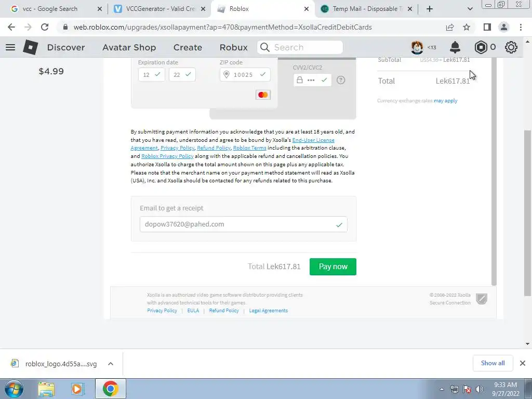The height and width of the screenshot is (399, 532).
Task: Share this page via share icon
Action: coord(450,27)
